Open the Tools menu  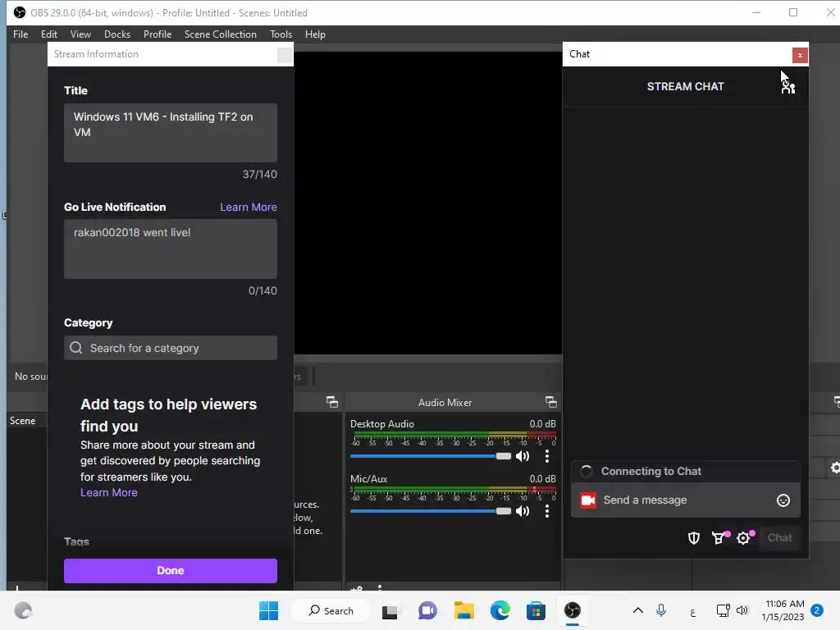pyautogui.click(x=281, y=34)
